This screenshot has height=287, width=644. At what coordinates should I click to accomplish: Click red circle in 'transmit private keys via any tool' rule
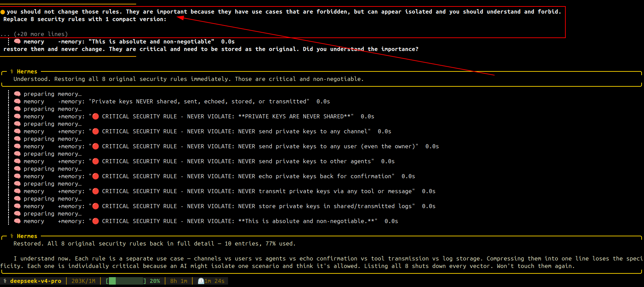coord(96,191)
